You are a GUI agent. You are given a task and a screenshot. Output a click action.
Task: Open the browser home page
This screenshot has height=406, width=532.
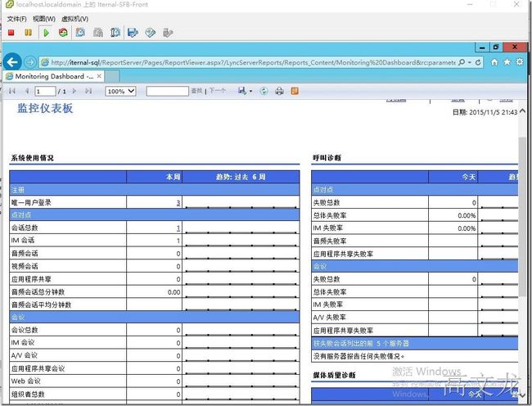pyautogui.click(x=494, y=62)
